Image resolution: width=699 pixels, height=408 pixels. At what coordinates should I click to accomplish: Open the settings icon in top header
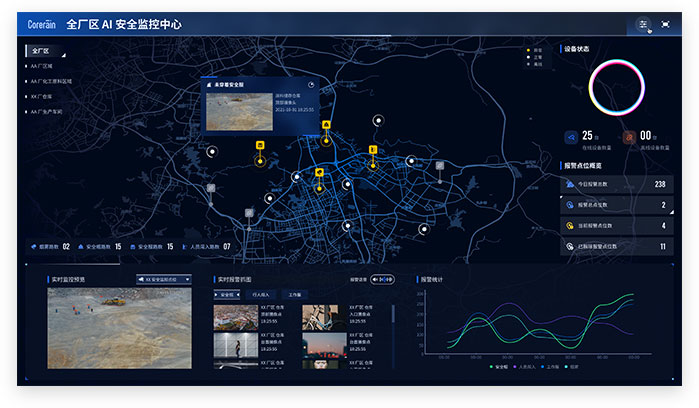click(643, 24)
